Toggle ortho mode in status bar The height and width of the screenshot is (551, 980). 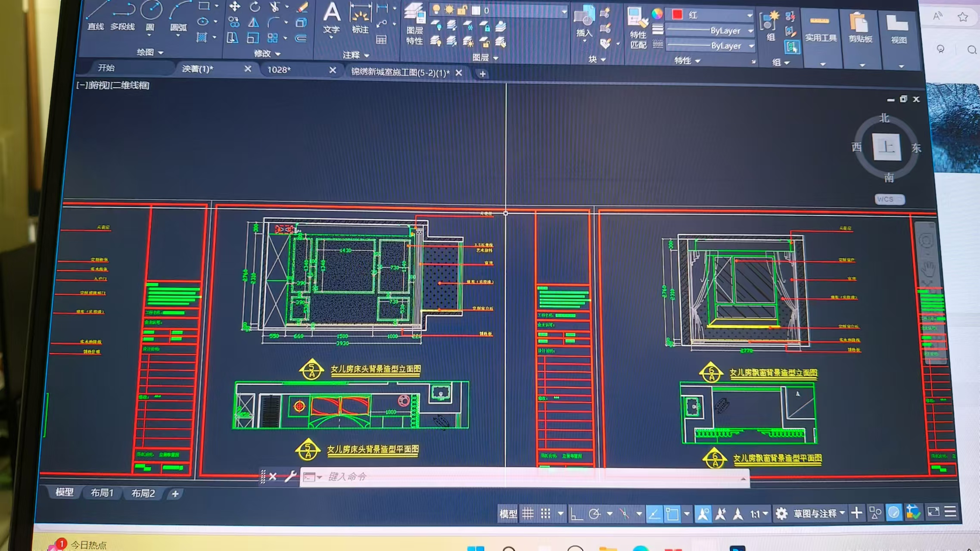tap(576, 514)
